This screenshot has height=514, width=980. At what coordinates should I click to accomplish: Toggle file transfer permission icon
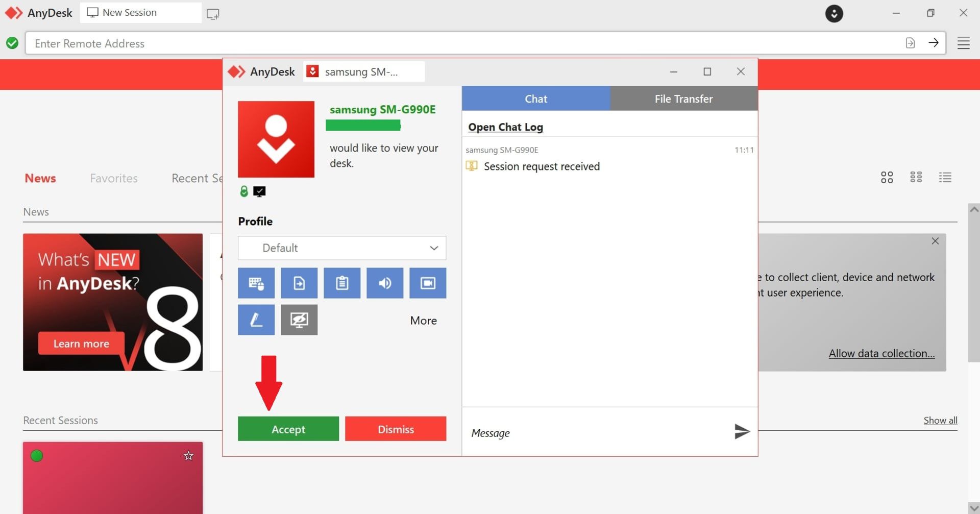click(x=299, y=283)
